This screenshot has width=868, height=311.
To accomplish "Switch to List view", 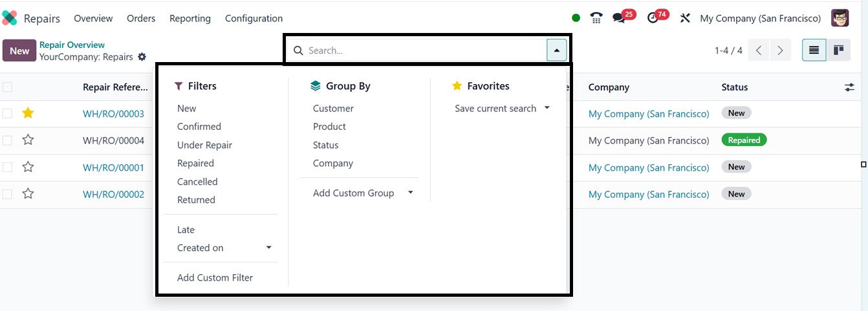I will point(814,50).
